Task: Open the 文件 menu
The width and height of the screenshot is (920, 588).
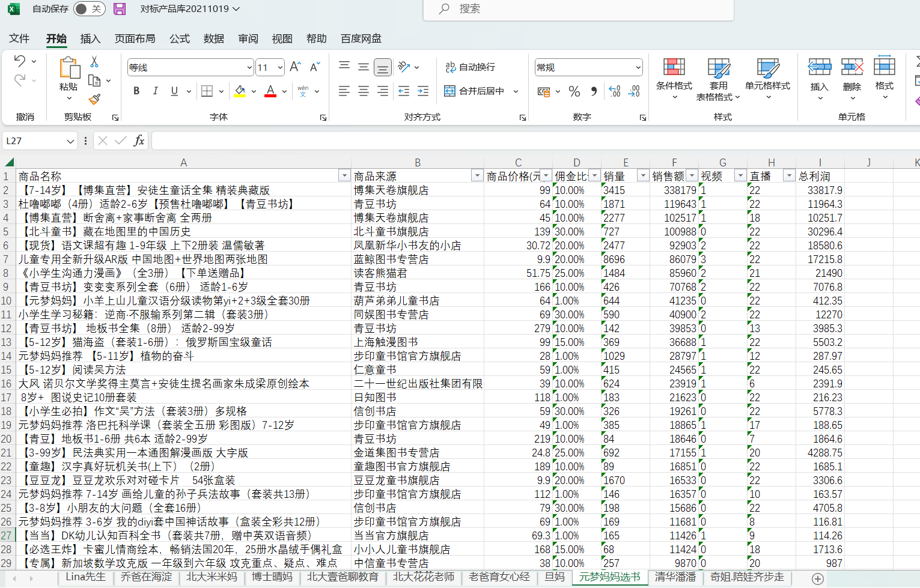Action: [x=19, y=38]
